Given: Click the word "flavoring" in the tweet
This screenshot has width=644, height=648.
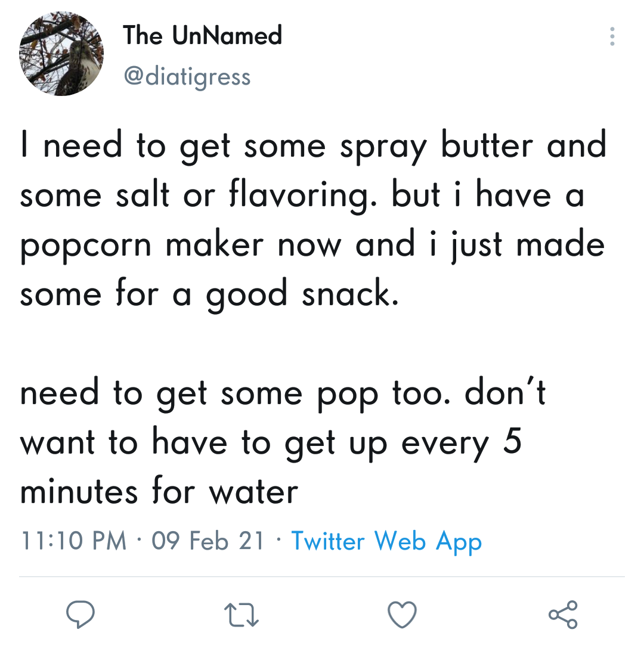Looking at the screenshot, I should click(x=302, y=196).
